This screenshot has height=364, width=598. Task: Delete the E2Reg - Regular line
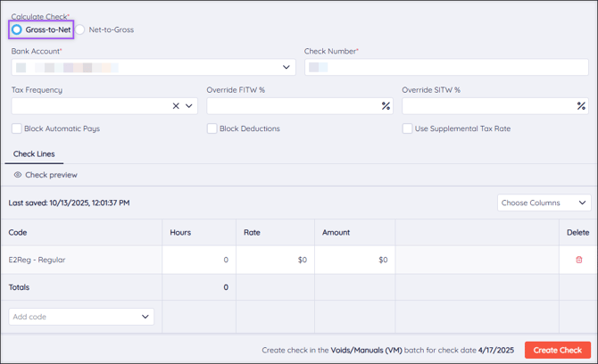click(578, 260)
